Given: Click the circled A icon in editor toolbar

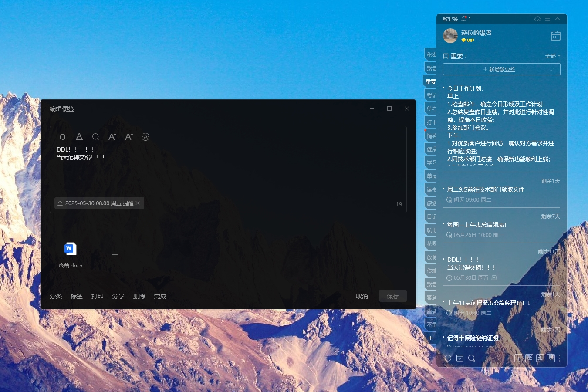Looking at the screenshot, I should (x=145, y=137).
